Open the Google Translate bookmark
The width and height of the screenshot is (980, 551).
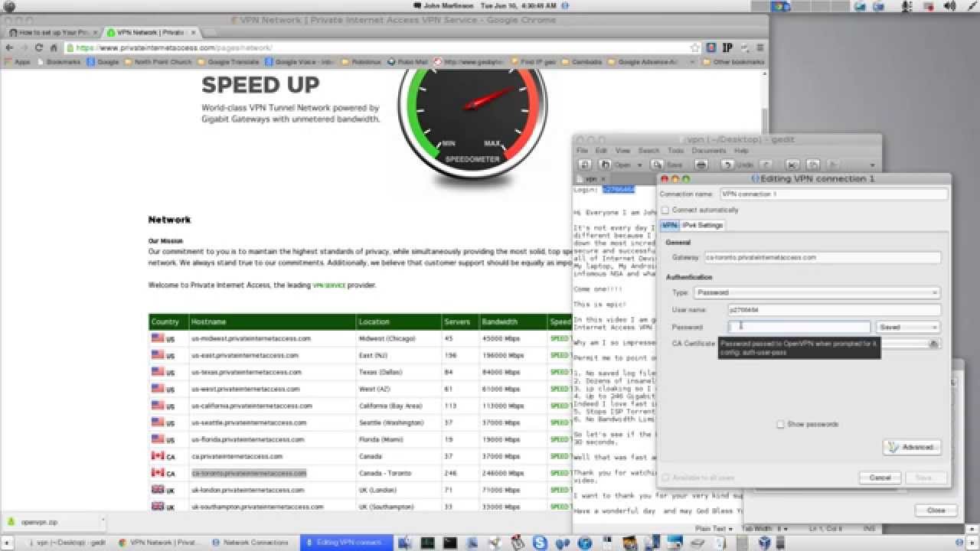point(228,62)
